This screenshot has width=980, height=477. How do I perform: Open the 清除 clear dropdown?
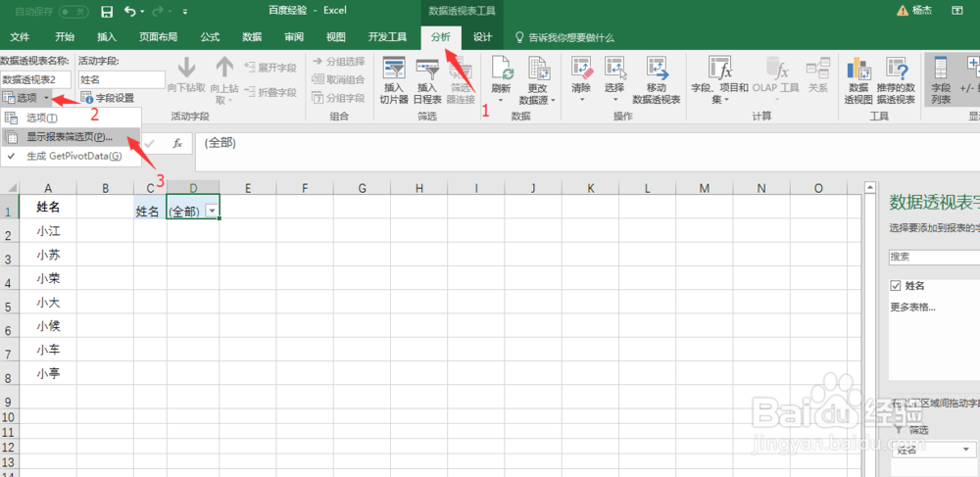tap(581, 80)
